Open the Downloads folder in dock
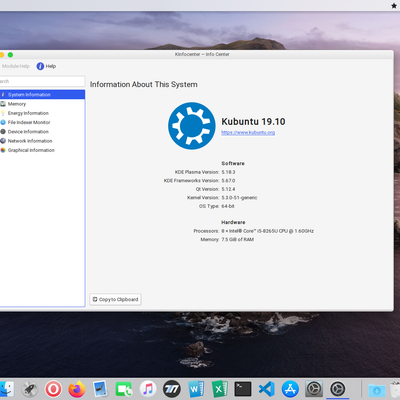The image size is (400, 400). click(x=377, y=389)
